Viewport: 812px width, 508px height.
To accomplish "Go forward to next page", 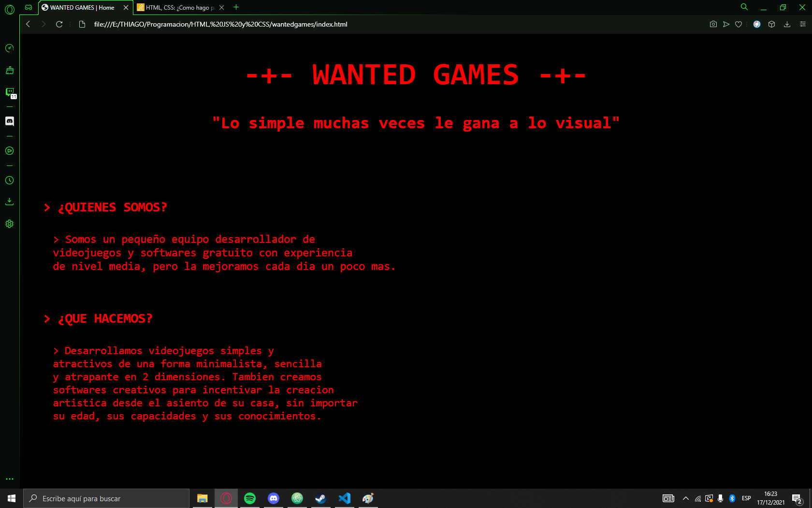I will 43,24.
